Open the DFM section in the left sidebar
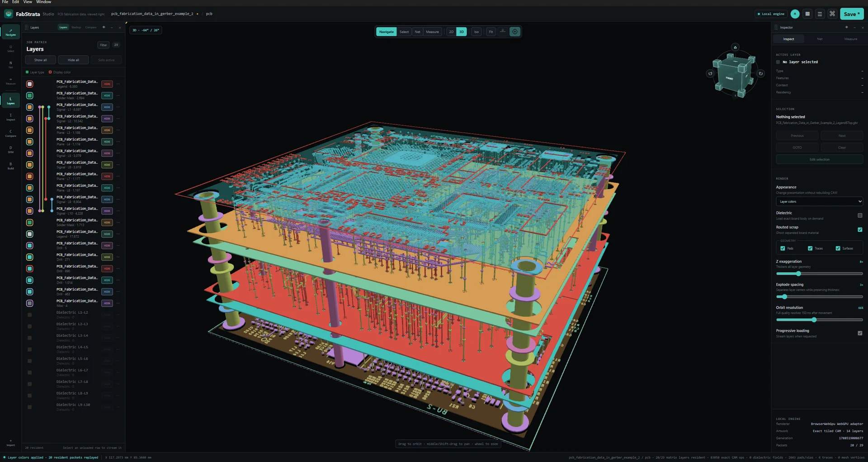This screenshot has height=462, width=868. 10,149
